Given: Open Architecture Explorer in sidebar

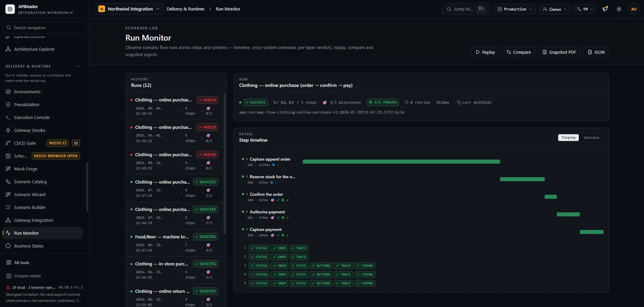Looking at the screenshot, I should pos(43,49).
